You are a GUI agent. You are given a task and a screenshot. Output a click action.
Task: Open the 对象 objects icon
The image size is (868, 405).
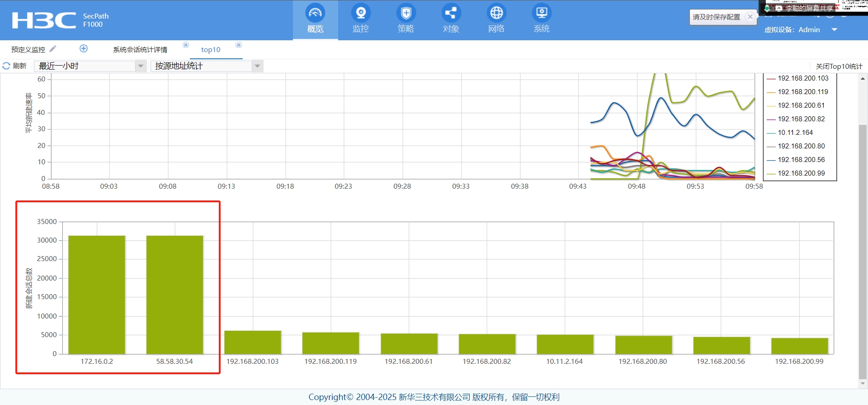451,13
